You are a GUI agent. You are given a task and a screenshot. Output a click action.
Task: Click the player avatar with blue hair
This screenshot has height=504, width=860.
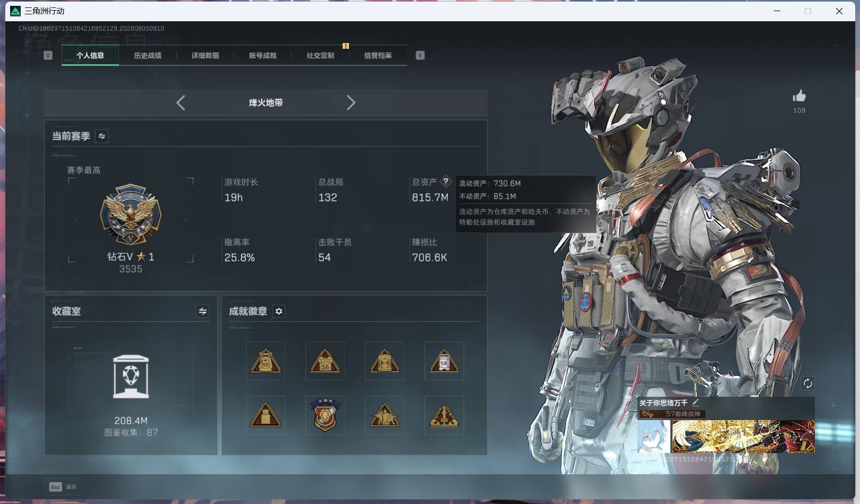(654, 437)
